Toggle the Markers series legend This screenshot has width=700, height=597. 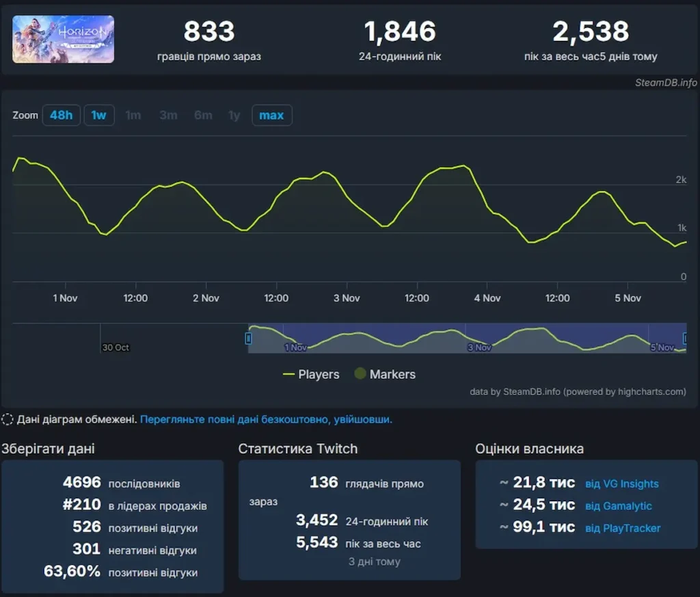click(385, 374)
